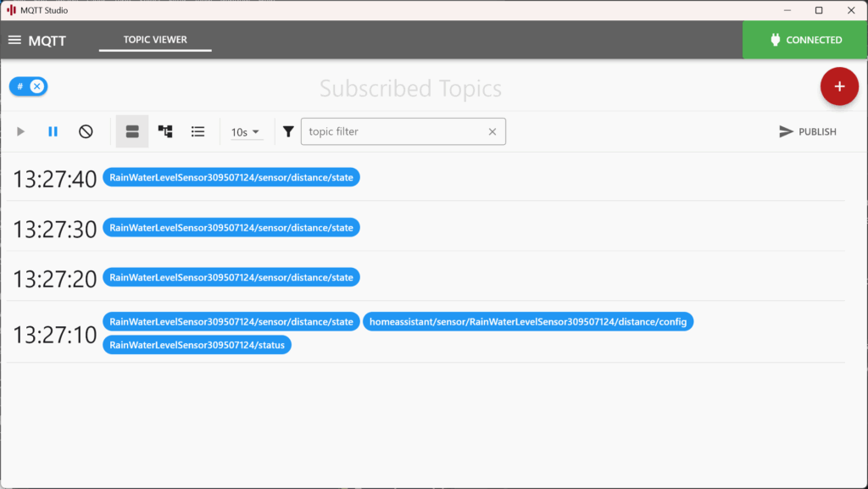The width and height of the screenshot is (868, 489).
Task: Click the green CONNECTED button
Action: click(805, 40)
